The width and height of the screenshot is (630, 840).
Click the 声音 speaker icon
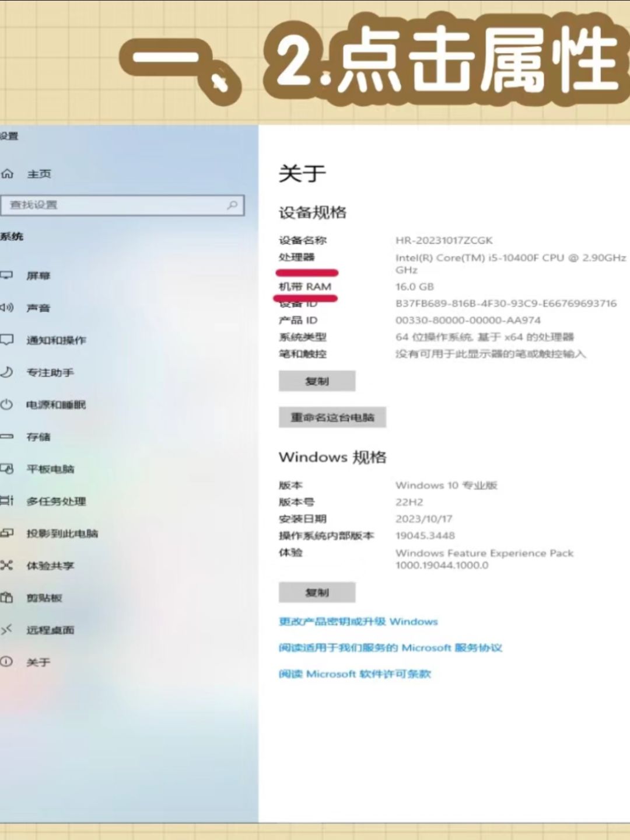pos(6,307)
